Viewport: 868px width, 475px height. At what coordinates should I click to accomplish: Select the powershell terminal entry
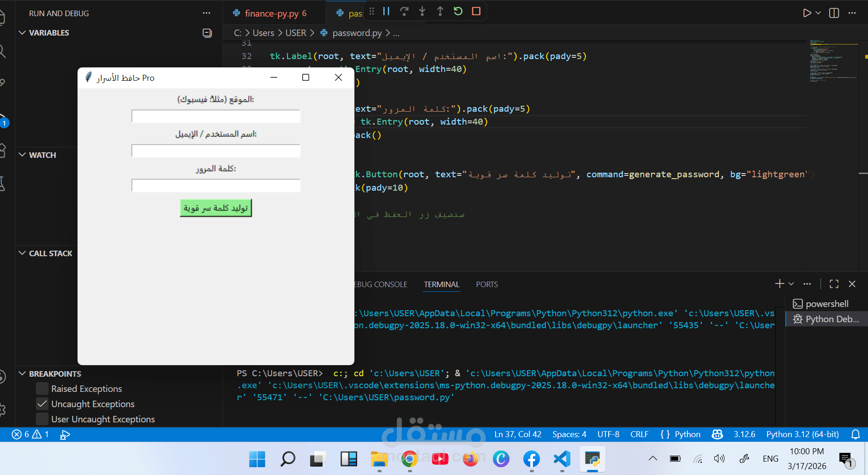click(x=826, y=304)
